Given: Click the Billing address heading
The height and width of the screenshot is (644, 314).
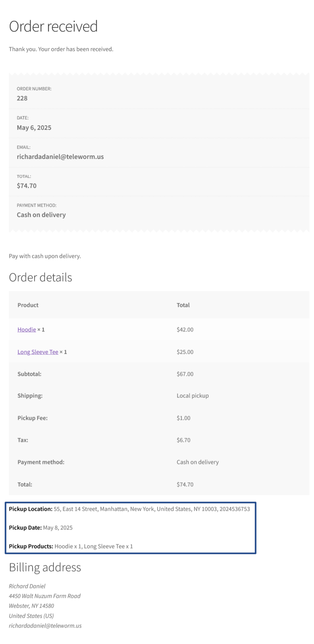Looking at the screenshot, I should (x=45, y=568).
